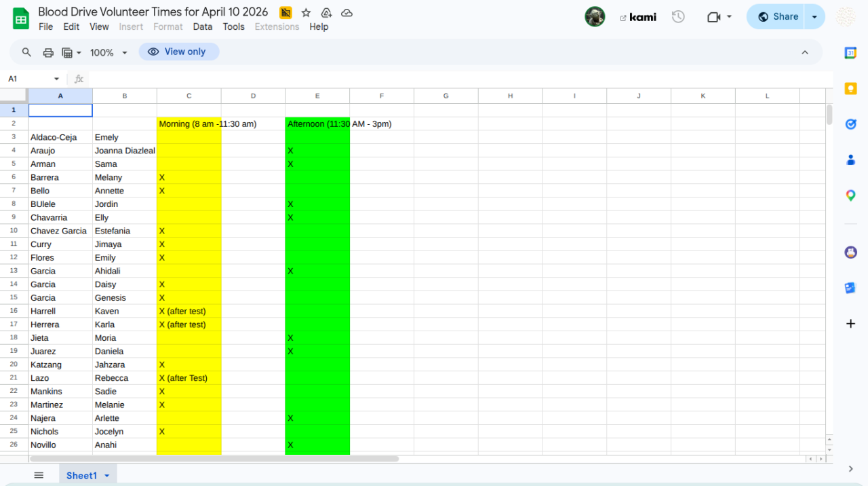Open the Tools menu

[x=233, y=26]
